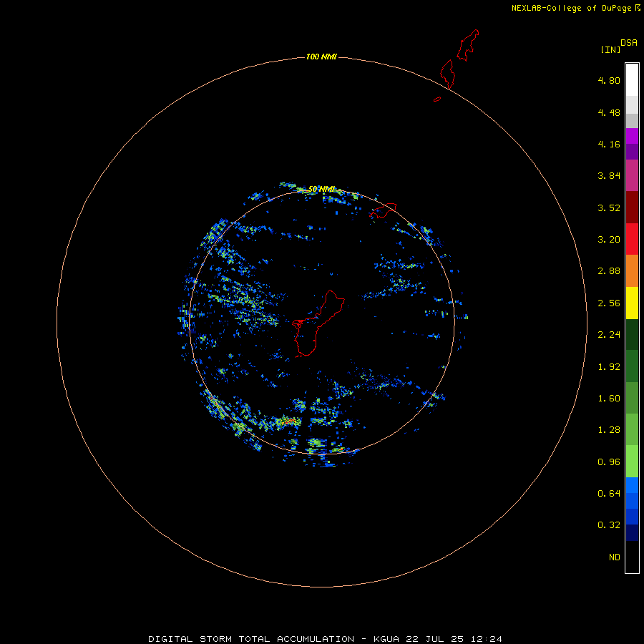Pick the black ND swatch in legend
644x644 pixels.
click(632, 557)
